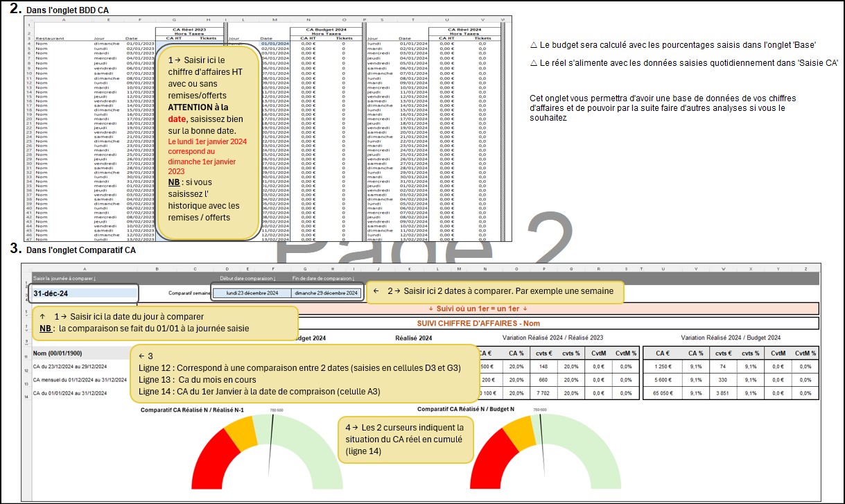
Task: Select highlighted '01/01/2024' cell in BDD CA sheet
Action: click(x=274, y=42)
